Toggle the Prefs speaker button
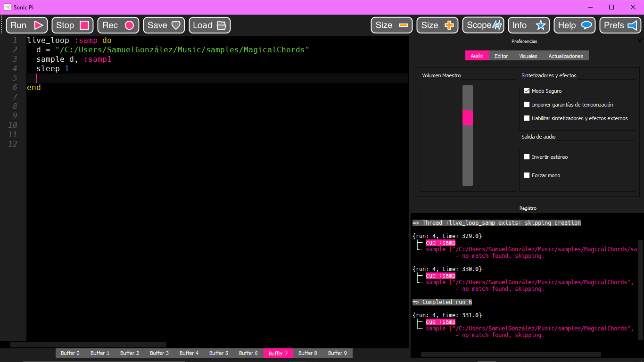The width and height of the screenshot is (644, 362). click(620, 25)
